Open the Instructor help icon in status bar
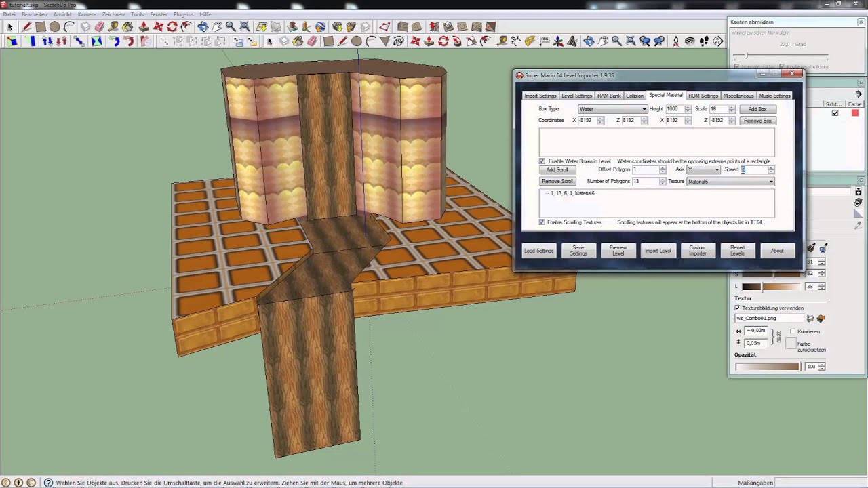868x488 pixels. (x=48, y=483)
